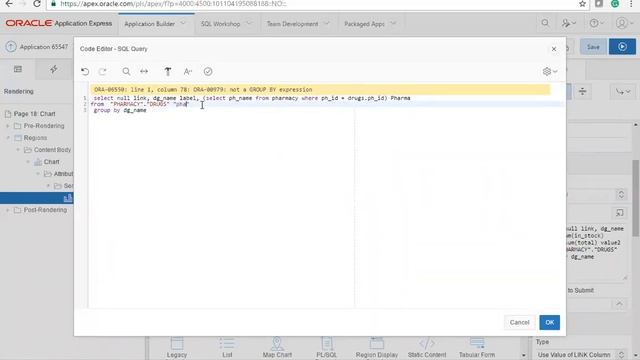Viewport: 640px width, 360px height.
Task: Select List region type
Action: (227, 348)
